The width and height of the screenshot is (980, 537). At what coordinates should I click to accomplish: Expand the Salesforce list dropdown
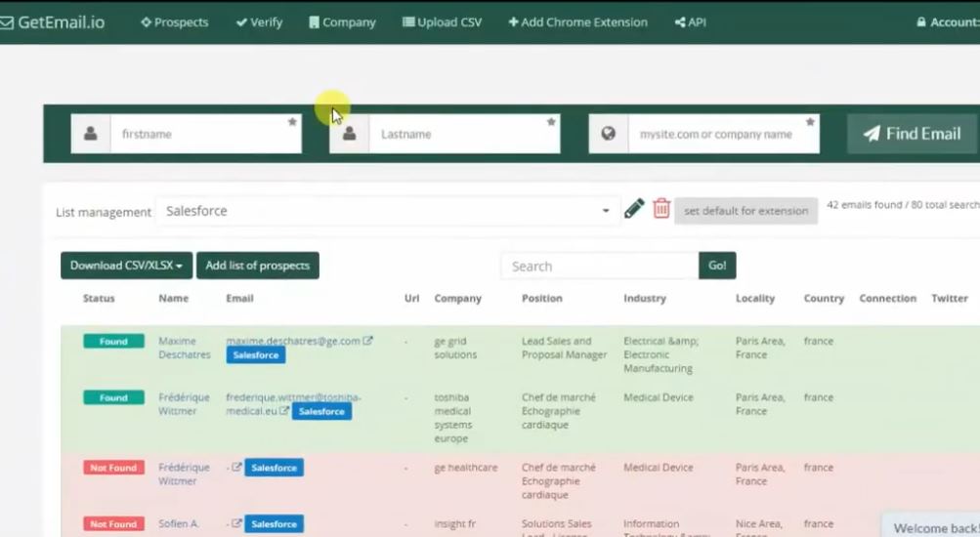pos(388,211)
